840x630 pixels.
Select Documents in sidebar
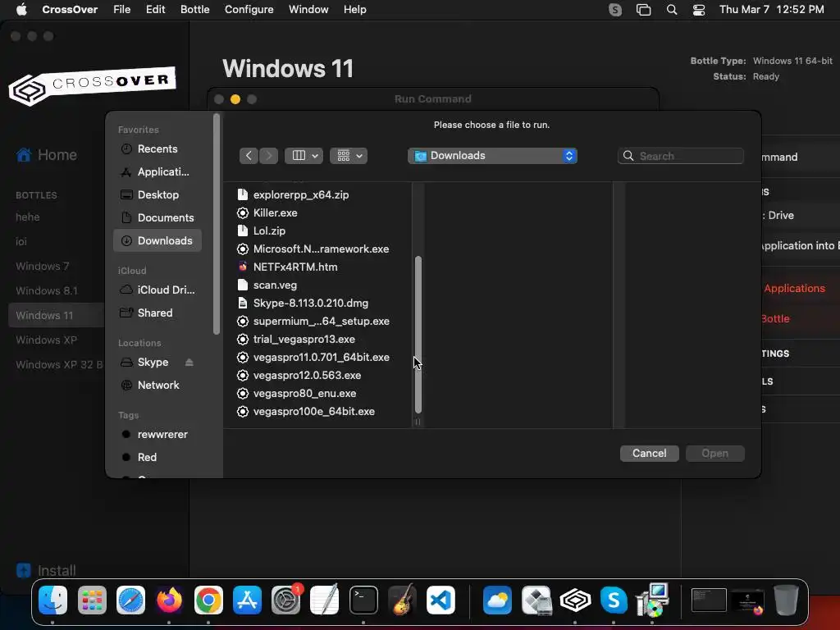[157, 217]
